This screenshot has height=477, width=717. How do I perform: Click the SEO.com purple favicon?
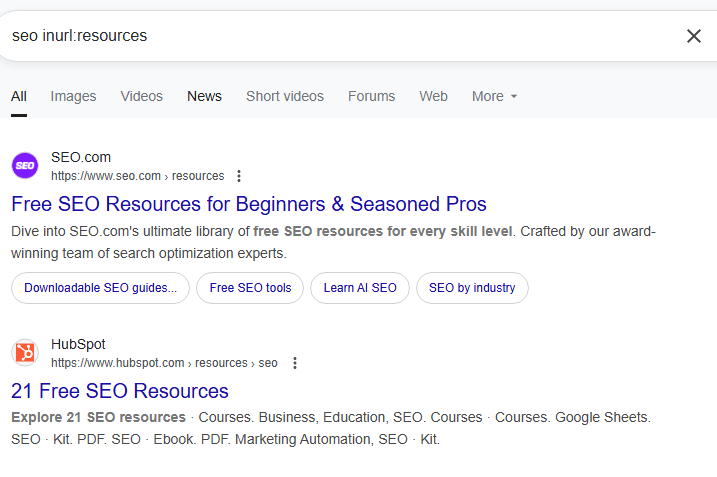[x=25, y=166]
